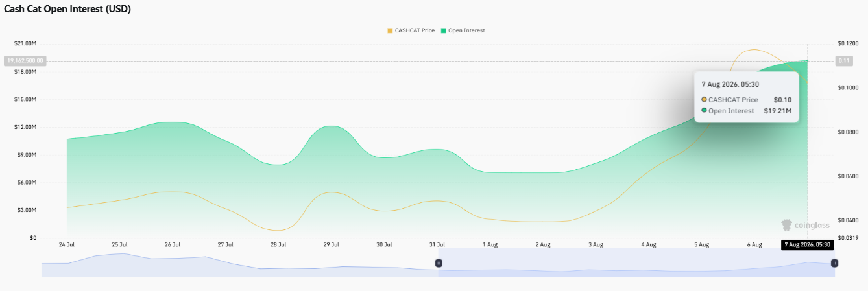Click the 24 Jul date label
Image resolution: width=868 pixels, height=291 pixels.
coord(67,245)
